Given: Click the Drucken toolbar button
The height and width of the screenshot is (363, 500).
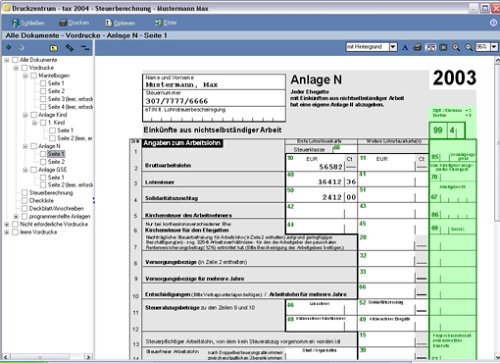Looking at the screenshot, I should pos(74,23).
